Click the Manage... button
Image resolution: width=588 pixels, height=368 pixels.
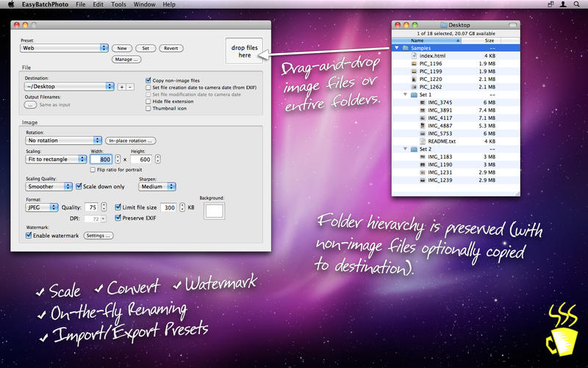pos(126,59)
